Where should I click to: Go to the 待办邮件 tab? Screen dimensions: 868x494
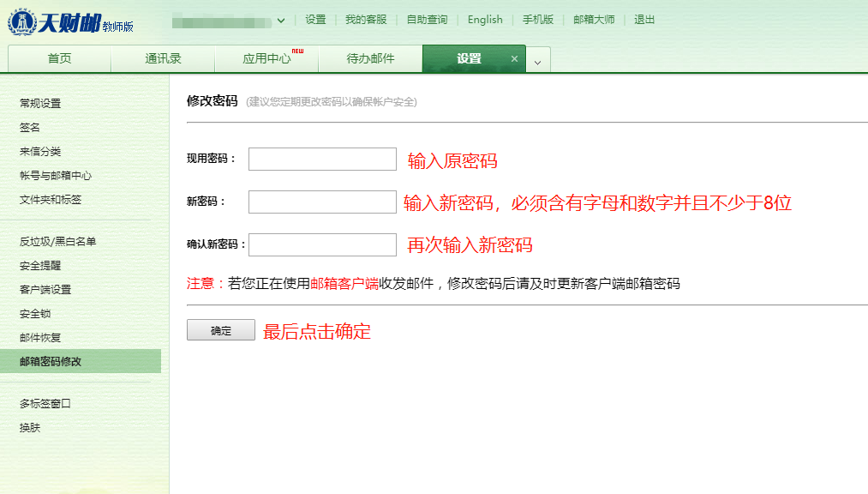click(x=370, y=59)
